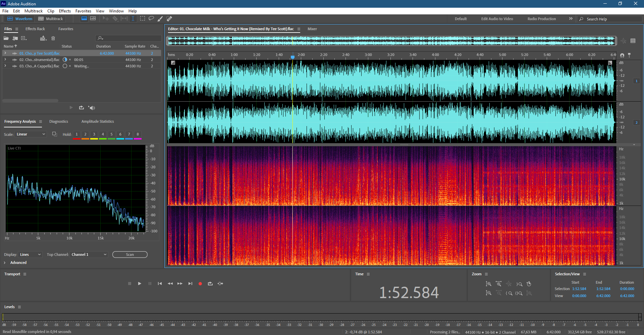Open the Effects menu
Image resolution: width=644 pixels, height=335 pixels.
click(x=65, y=11)
